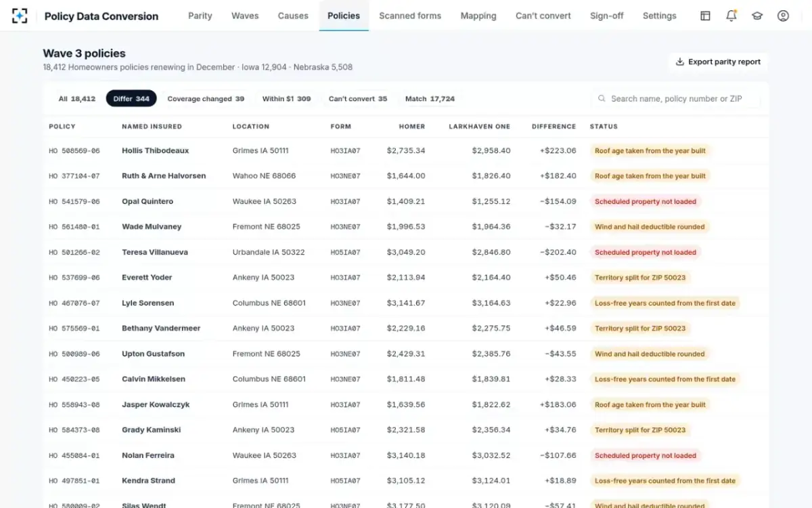Screen dimensions: 812x508
Task: Open Everett Yoder's policy
Action: pyautogui.click(x=405, y=278)
